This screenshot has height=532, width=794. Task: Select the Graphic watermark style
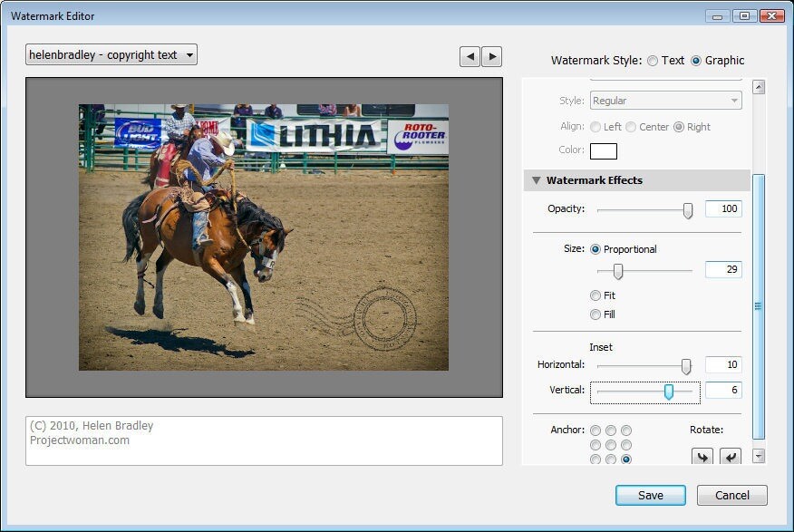click(696, 61)
